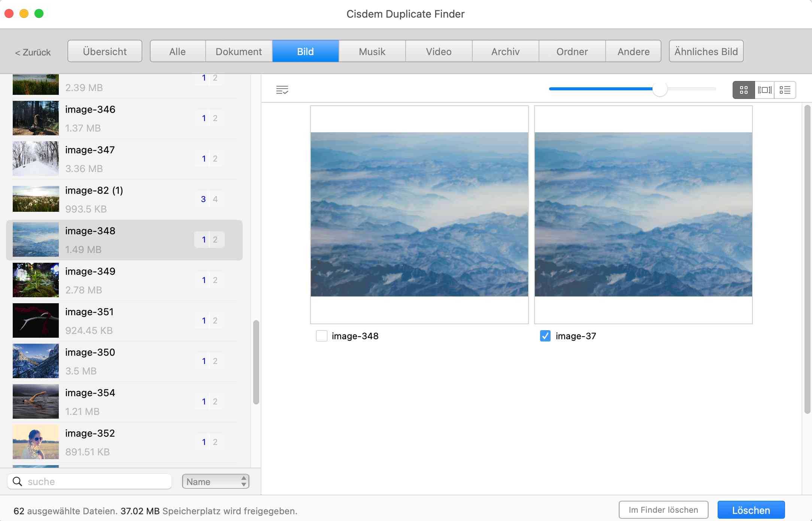Switch to list detail view
812x521 pixels.
(785, 90)
